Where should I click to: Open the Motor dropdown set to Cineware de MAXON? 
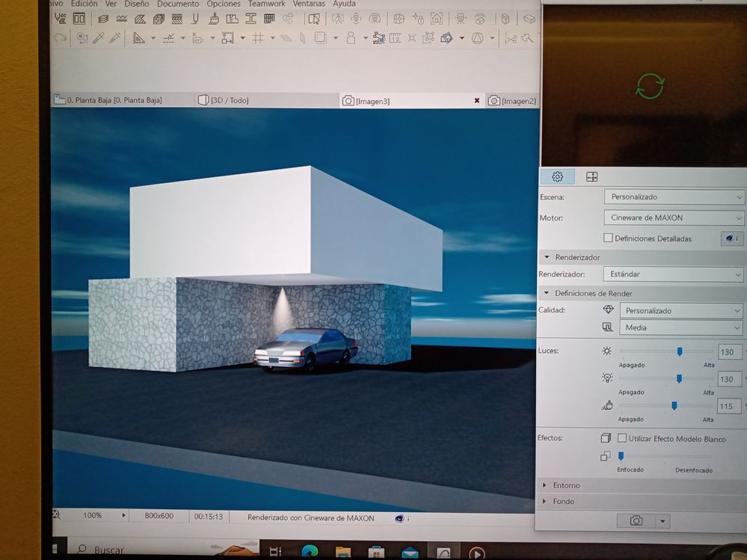(673, 218)
